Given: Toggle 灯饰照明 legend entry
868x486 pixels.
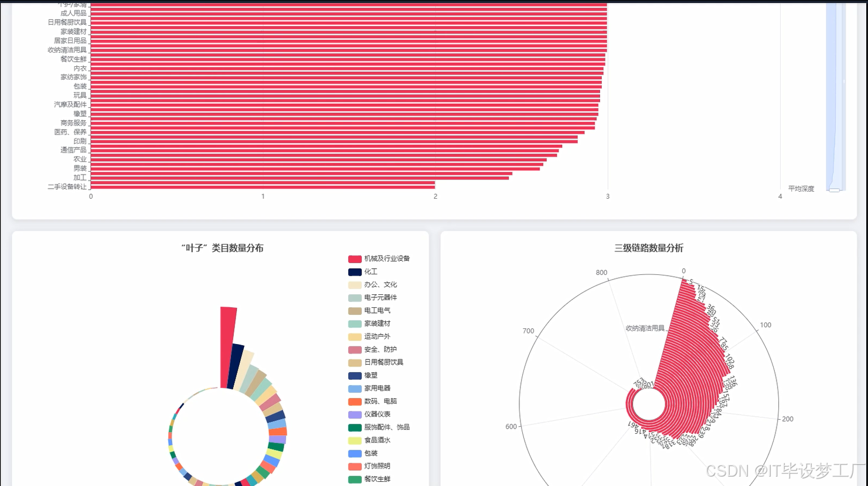Looking at the screenshot, I should click(369, 466).
